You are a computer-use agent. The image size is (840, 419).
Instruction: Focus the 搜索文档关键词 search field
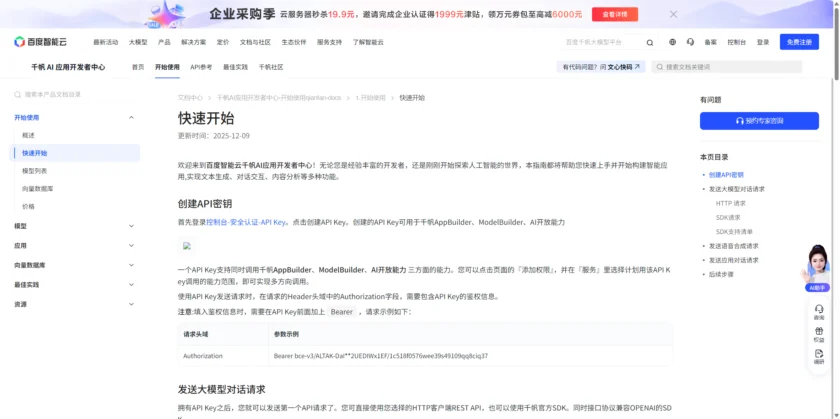pos(727,67)
